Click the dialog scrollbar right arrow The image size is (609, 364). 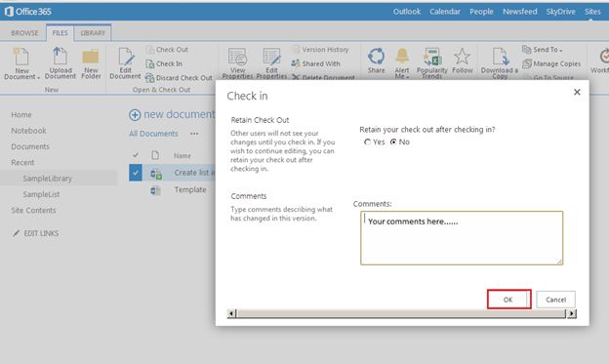pos(571,313)
